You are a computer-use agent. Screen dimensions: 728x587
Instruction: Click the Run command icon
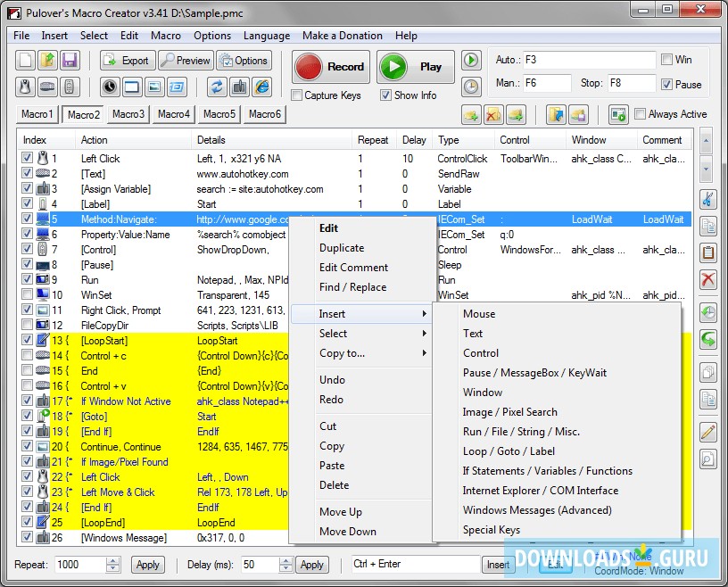pos(177,87)
